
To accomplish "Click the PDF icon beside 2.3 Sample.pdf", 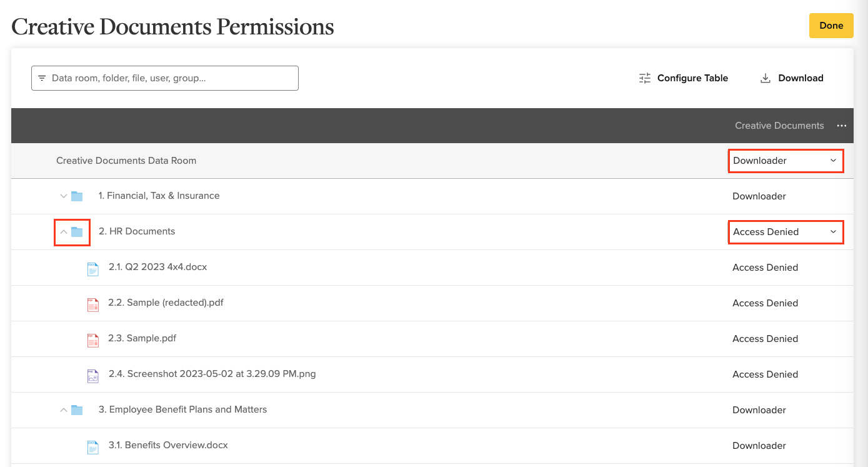I will [x=92, y=339].
